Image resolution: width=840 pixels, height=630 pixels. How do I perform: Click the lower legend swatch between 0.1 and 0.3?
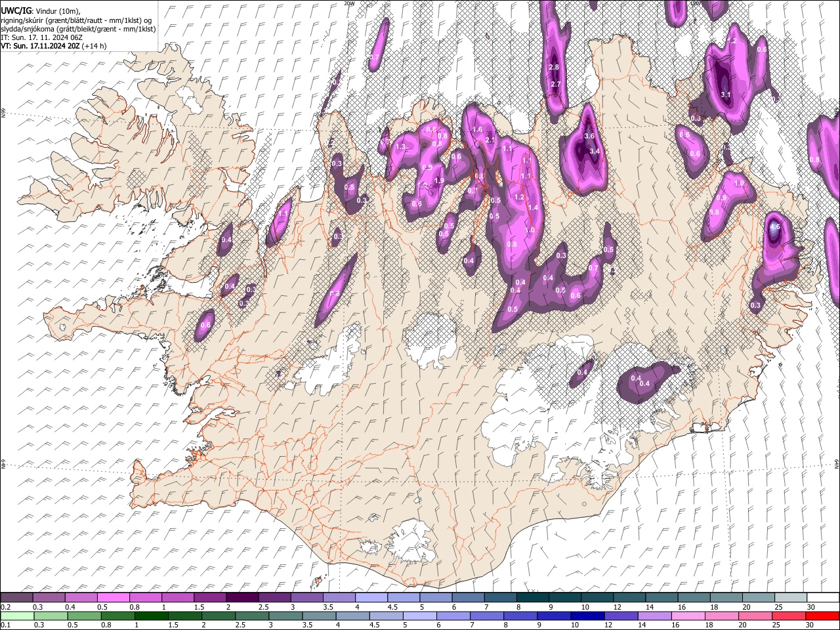[18, 616]
